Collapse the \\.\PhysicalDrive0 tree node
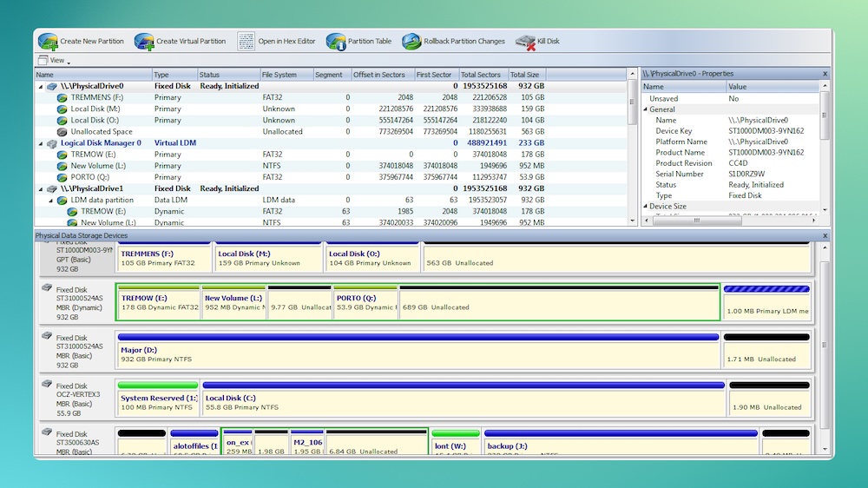868x488 pixels. [x=40, y=87]
